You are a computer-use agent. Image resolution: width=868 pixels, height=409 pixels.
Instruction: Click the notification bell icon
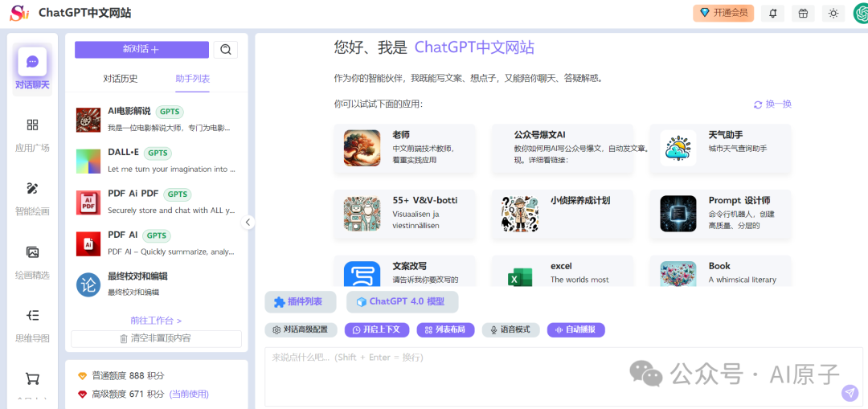773,14
